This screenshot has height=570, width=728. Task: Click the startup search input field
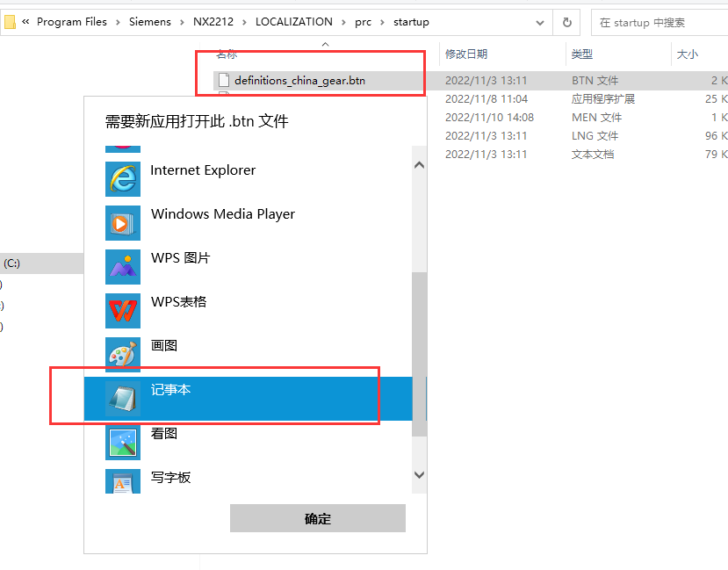(x=659, y=22)
